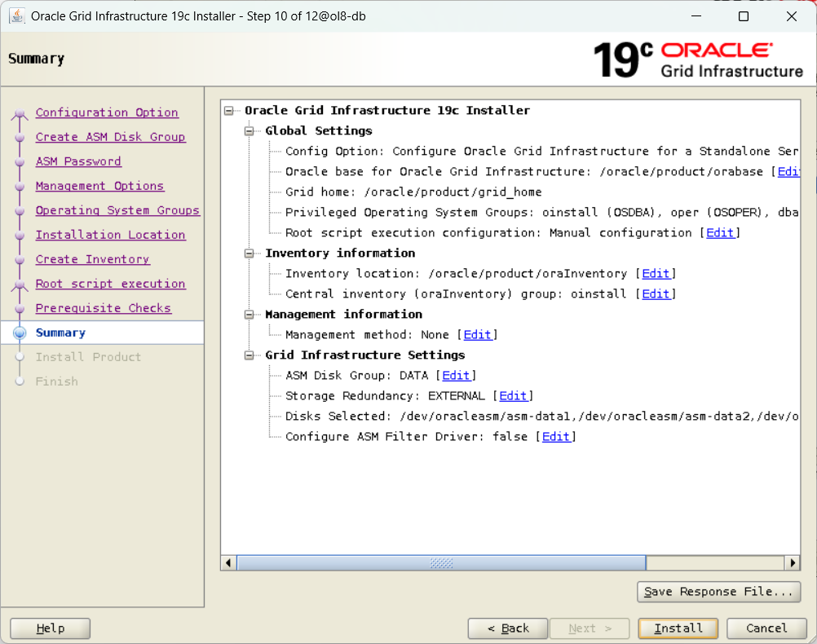The height and width of the screenshot is (644, 817).
Task: Open the Create Inventory step
Action: coord(93,259)
